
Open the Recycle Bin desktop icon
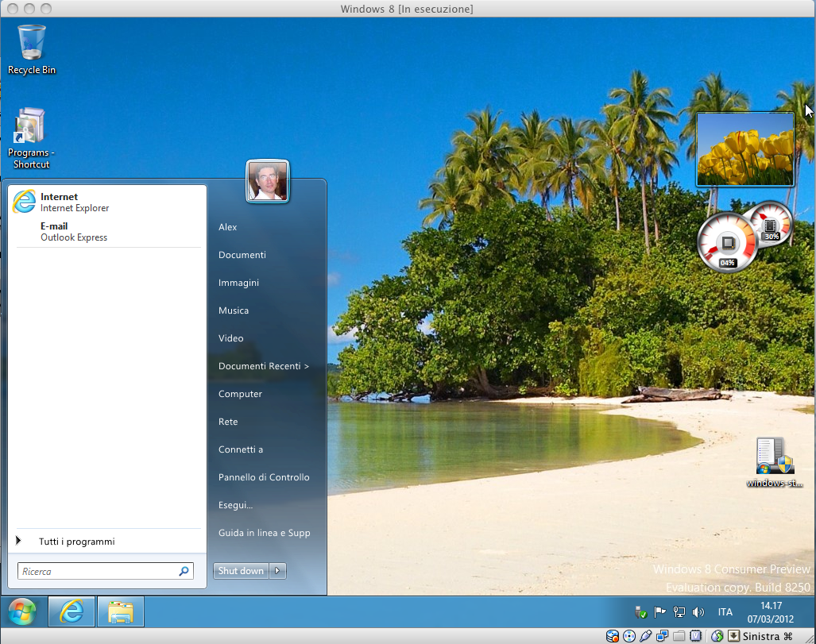tap(32, 49)
